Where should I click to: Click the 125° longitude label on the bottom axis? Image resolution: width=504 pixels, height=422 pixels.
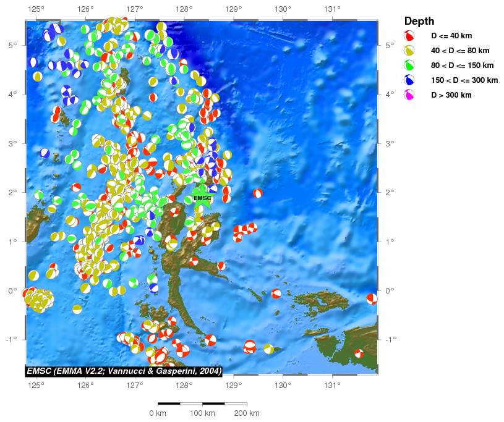(x=36, y=385)
